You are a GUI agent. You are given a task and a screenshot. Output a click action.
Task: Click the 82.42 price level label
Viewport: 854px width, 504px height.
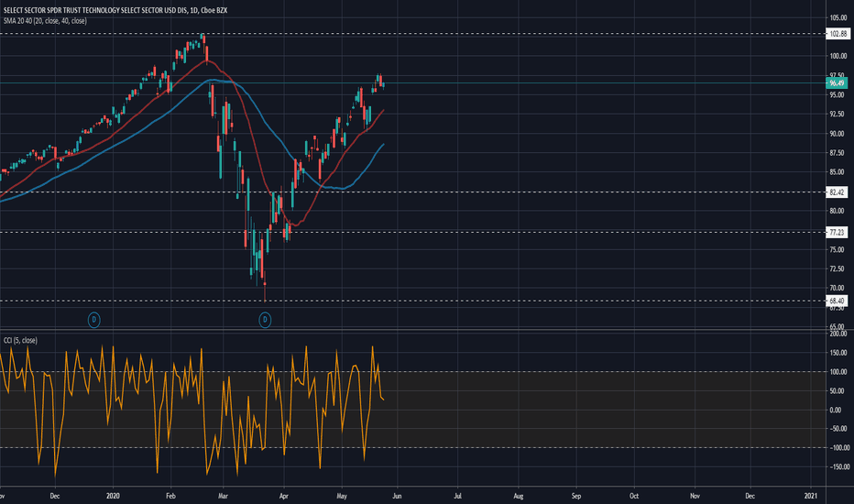pos(838,192)
